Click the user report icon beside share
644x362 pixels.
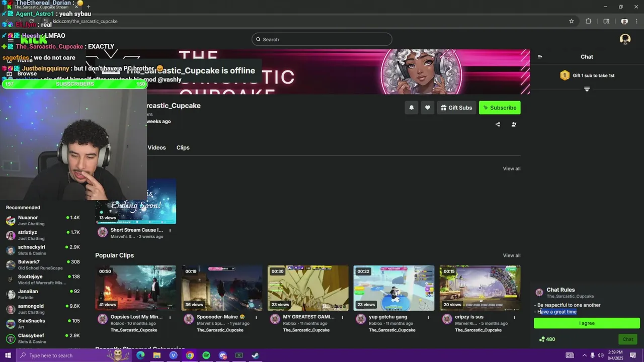(514, 124)
